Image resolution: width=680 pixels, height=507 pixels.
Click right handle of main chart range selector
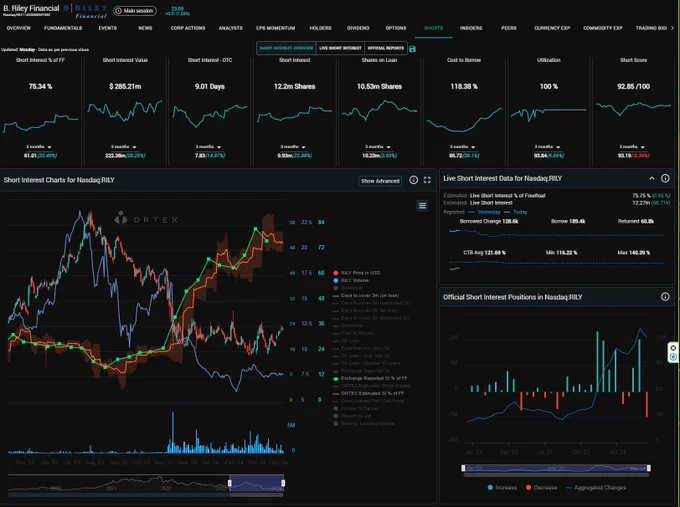click(x=283, y=483)
